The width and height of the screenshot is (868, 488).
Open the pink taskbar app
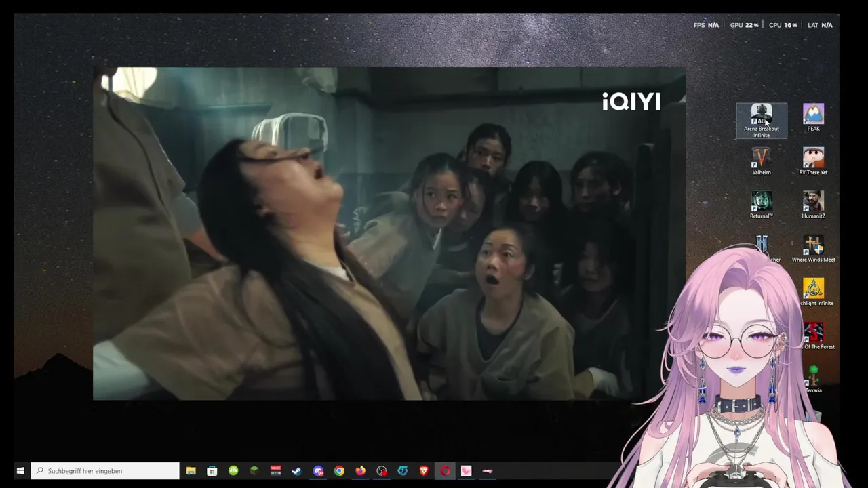pyautogui.click(x=467, y=471)
